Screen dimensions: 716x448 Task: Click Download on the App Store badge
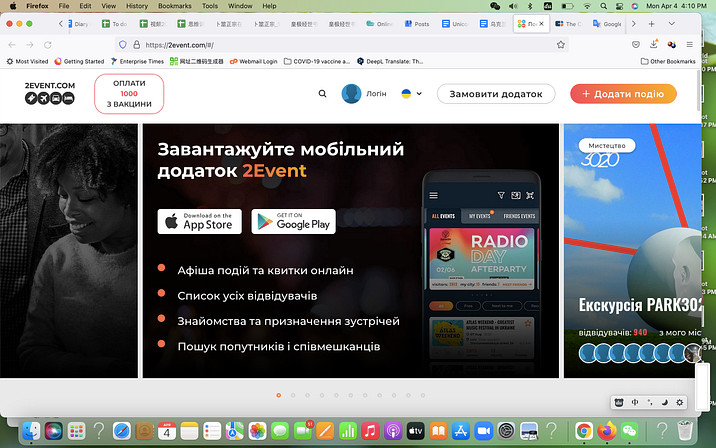coord(200,221)
